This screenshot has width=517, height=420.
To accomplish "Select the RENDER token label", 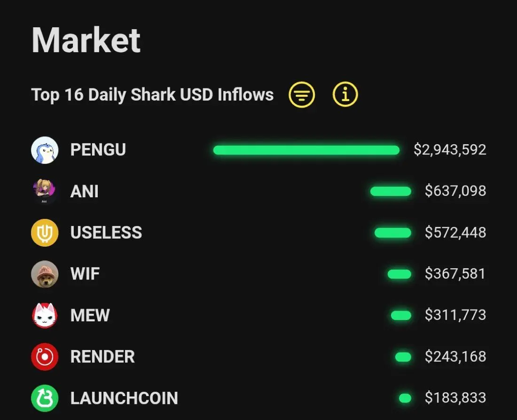I will [102, 357].
